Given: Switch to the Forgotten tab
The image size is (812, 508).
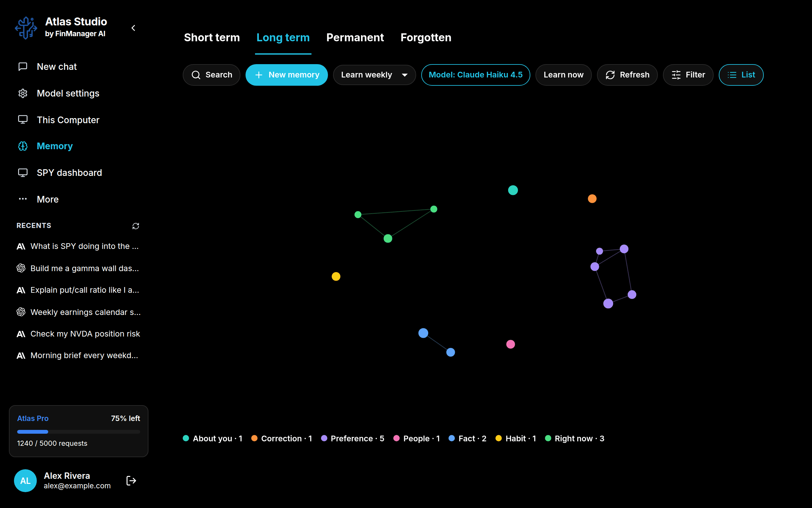Looking at the screenshot, I should (x=426, y=37).
